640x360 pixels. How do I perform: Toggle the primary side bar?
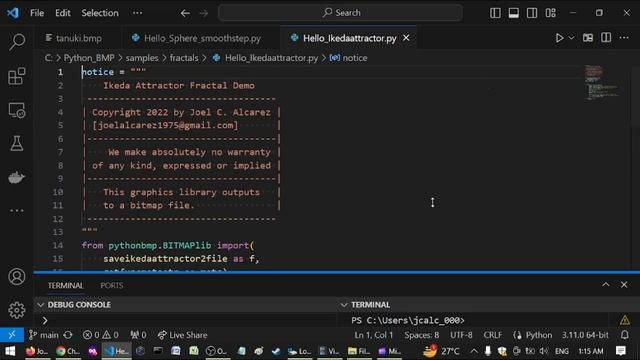[495, 13]
